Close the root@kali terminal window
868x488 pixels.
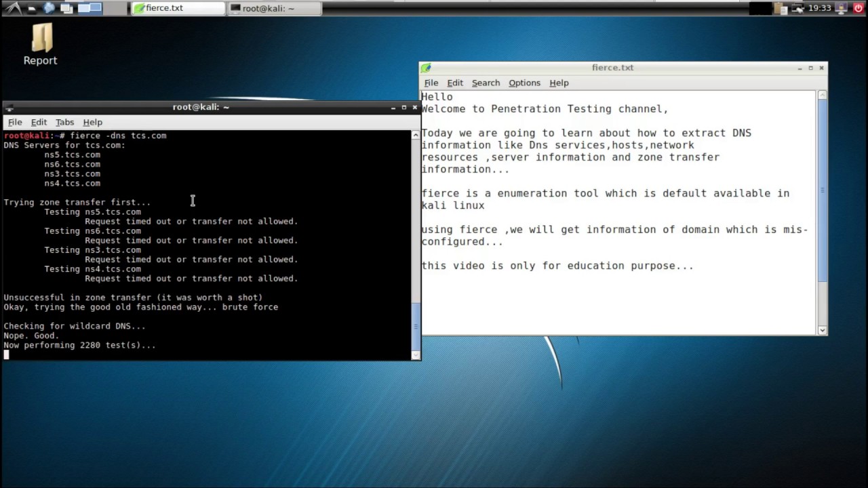click(415, 107)
